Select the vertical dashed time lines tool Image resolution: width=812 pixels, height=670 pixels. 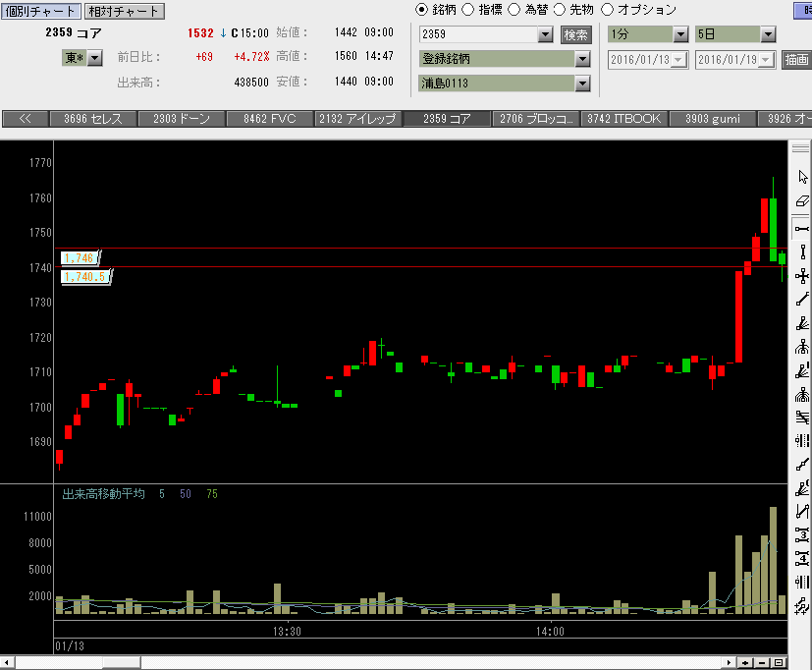pyautogui.click(x=802, y=441)
